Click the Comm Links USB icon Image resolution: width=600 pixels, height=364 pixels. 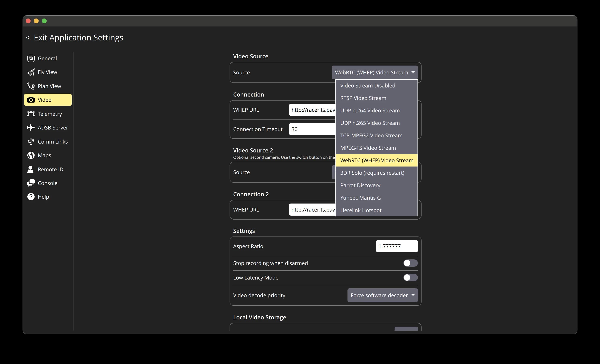(x=31, y=142)
